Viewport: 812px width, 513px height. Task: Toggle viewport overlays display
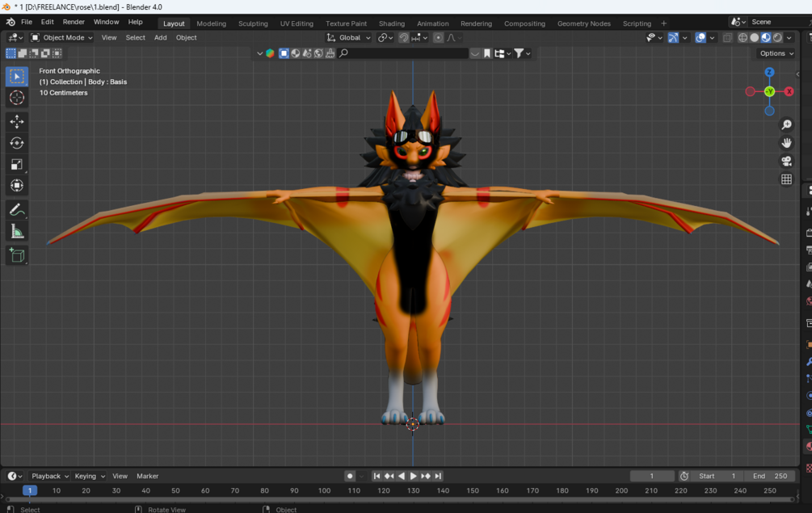click(701, 38)
